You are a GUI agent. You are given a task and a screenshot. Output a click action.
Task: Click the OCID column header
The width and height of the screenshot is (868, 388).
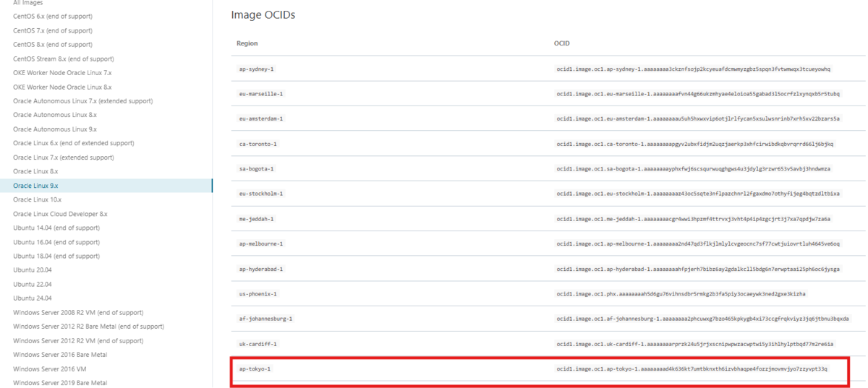pos(561,43)
